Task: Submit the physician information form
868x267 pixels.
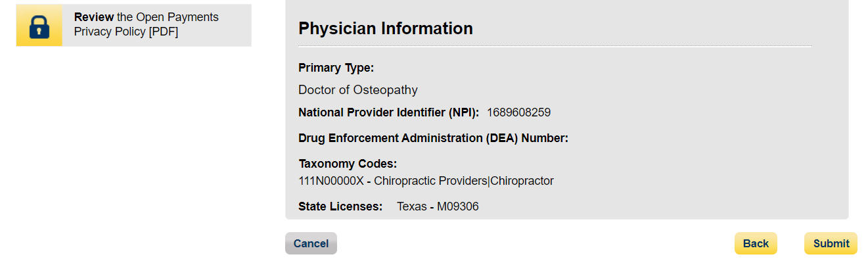Action: pyautogui.click(x=831, y=243)
